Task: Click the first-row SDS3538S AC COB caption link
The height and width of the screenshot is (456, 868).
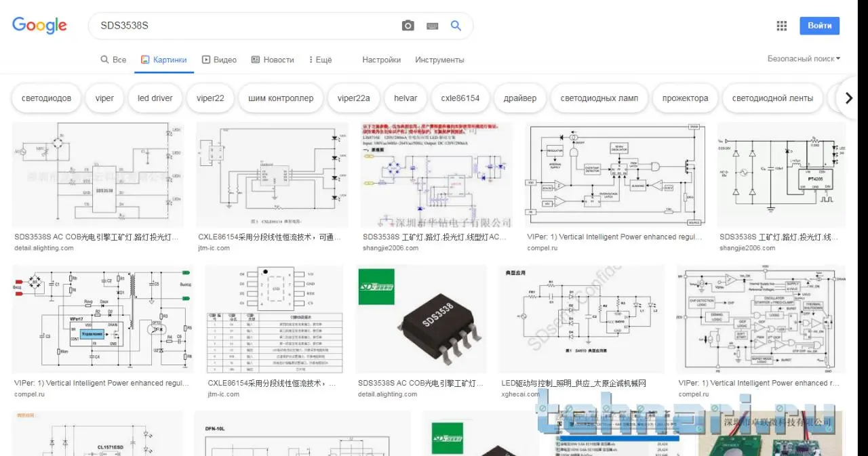Action: [96, 237]
